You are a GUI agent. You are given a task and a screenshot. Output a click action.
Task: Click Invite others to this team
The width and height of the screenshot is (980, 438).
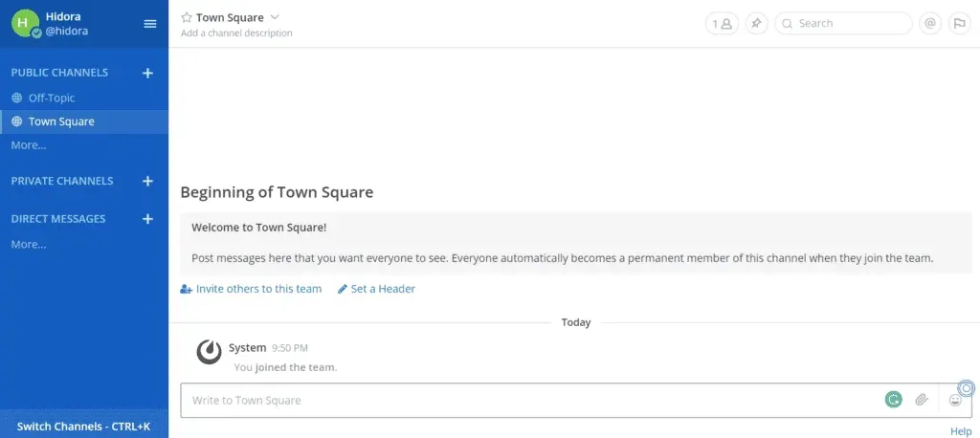coord(258,289)
